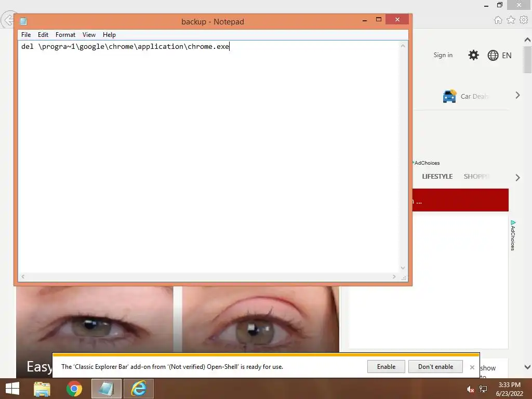Open Internet Explorer Favorites star
The width and height of the screenshot is (532, 399).
point(511,20)
